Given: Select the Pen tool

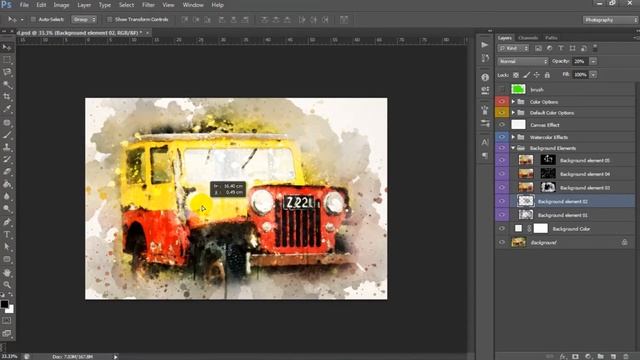Looking at the screenshot, I should (x=7, y=222).
